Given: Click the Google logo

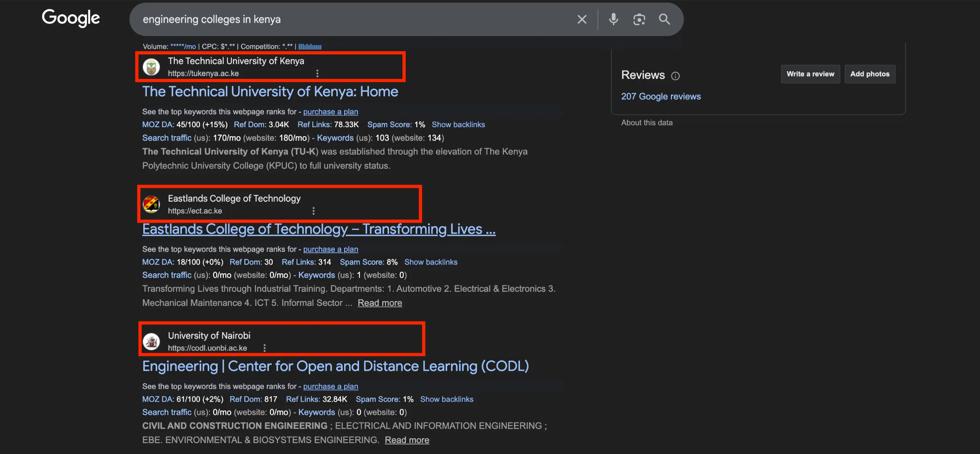Looking at the screenshot, I should click(71, 18).
